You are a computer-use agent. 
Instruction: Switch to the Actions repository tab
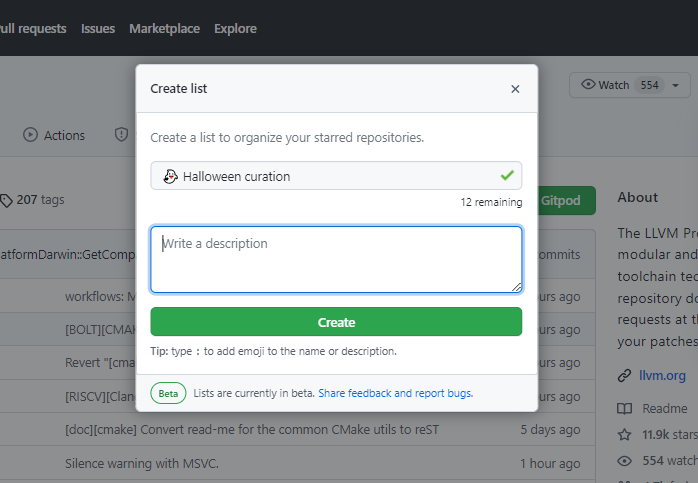pos(54,135)
